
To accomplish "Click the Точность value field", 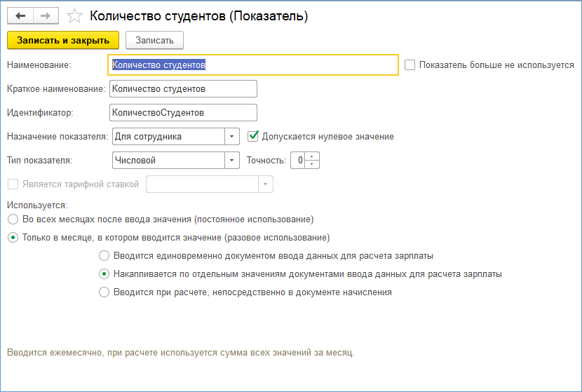I will pos(299,161).
